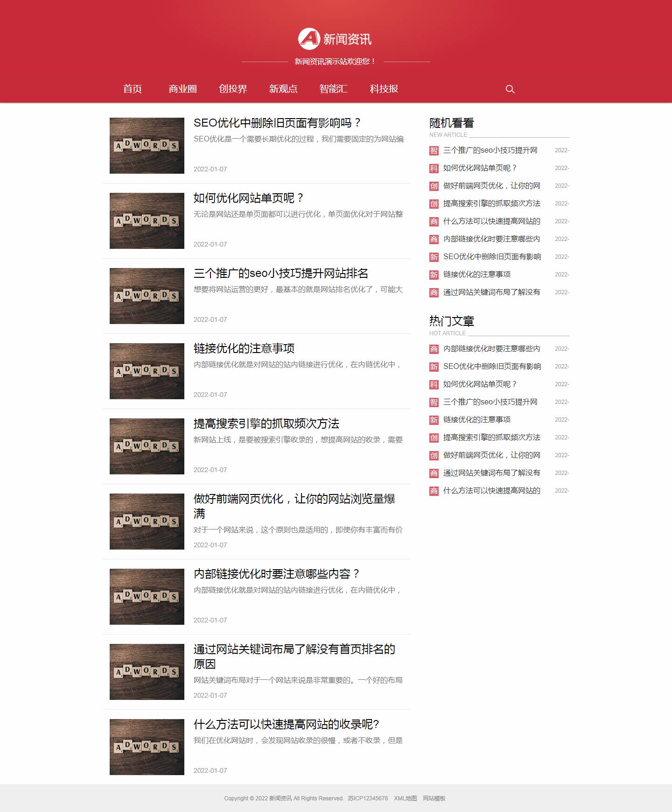Click 创 badge beside 做好前端网页优化 in 随机看看
This screenshot has height=812, width=672.
coord(434,186)
